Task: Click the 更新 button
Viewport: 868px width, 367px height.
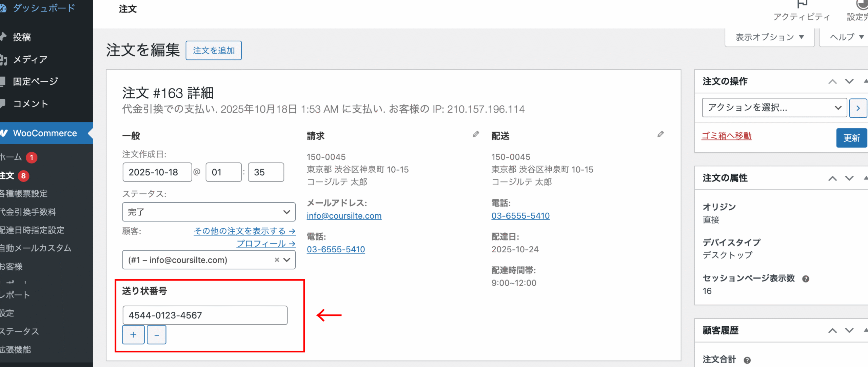Action: (x=851, y=138)
